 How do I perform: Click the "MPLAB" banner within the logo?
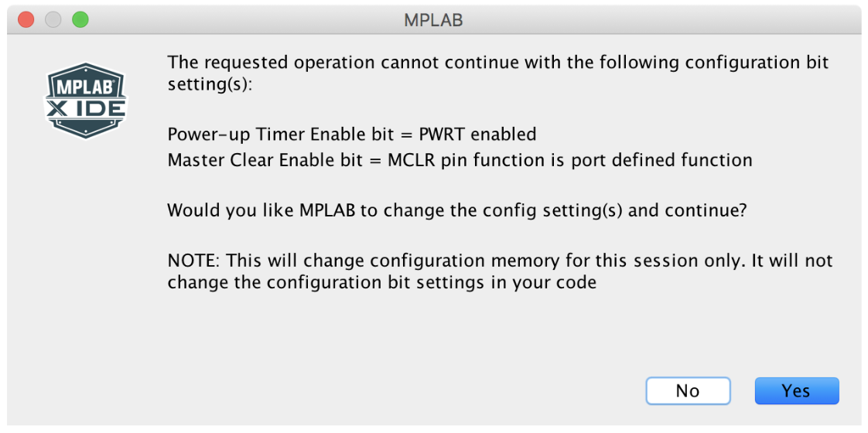point(86,88)
